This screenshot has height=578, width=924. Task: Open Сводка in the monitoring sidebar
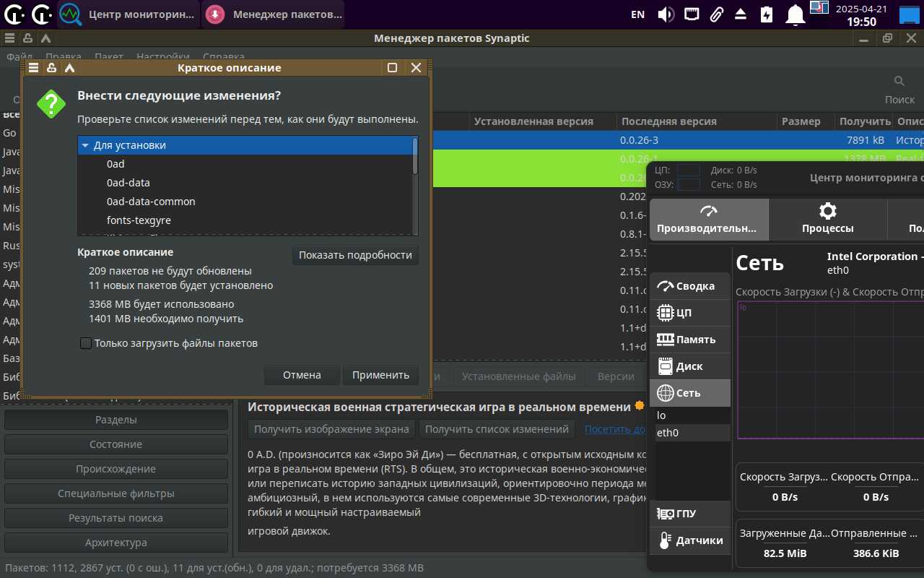pyautogui.click(x=689, y=286)
